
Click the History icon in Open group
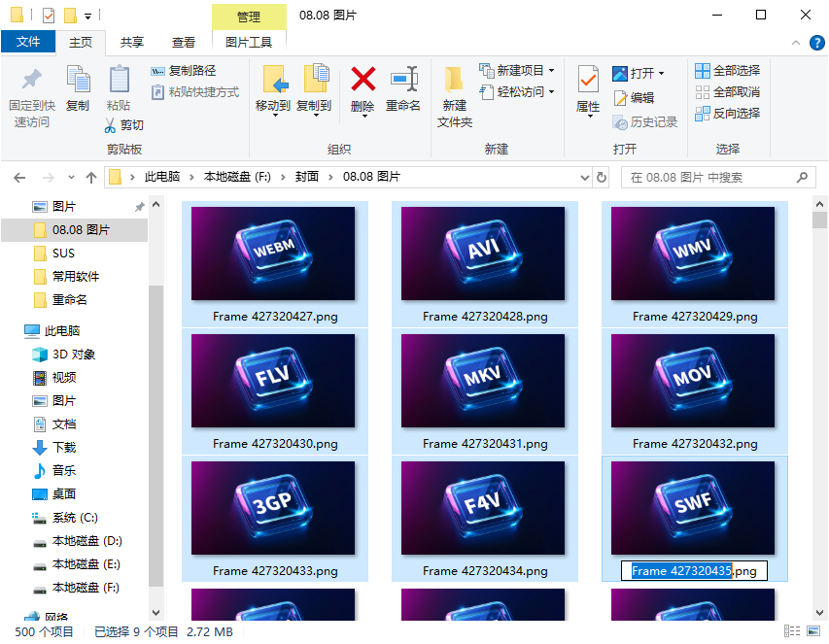click(620, 122)
